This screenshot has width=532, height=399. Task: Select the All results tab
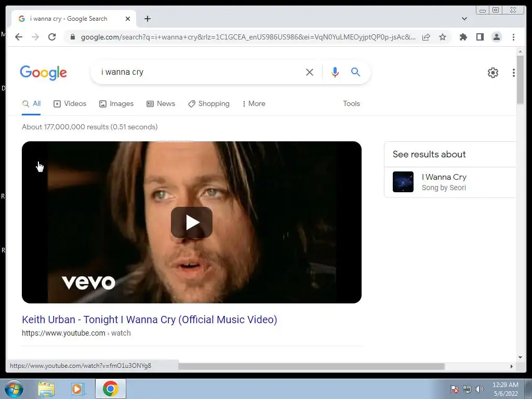coord(31,104)
